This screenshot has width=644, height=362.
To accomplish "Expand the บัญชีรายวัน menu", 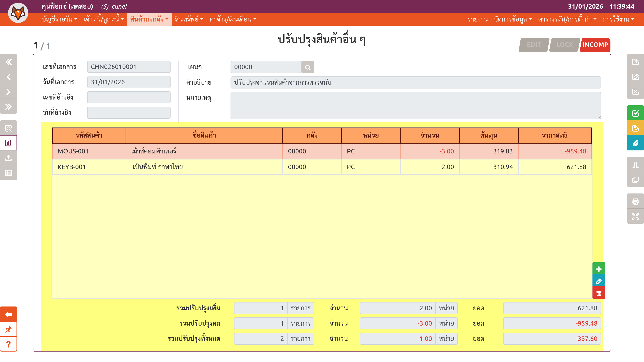I will (x=59, y=19).
